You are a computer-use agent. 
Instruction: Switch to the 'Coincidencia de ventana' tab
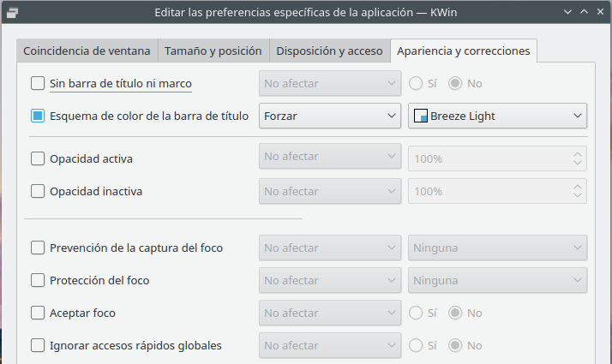[87, 51]
